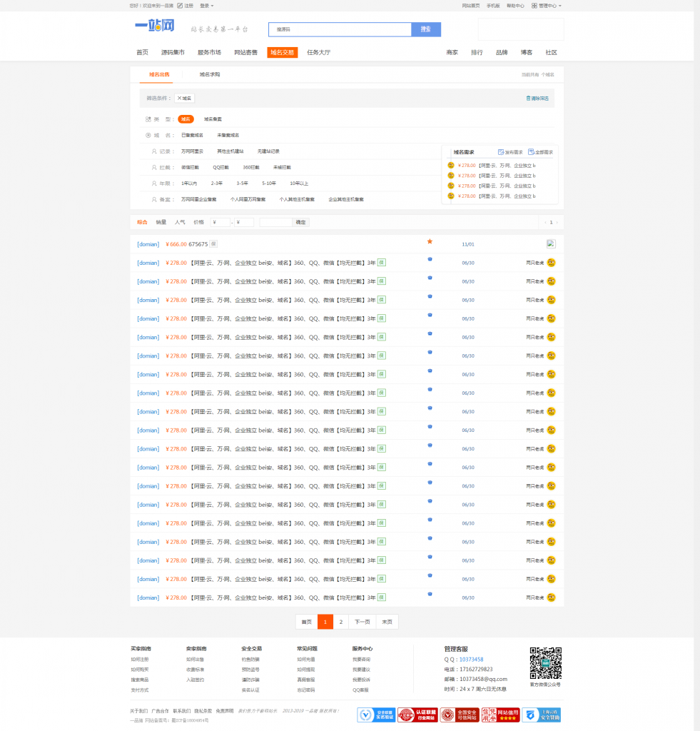700x731 pixels.
Task: Click the 确定 price confirm button
Action: pyautogui.click(x=300, y=223)
